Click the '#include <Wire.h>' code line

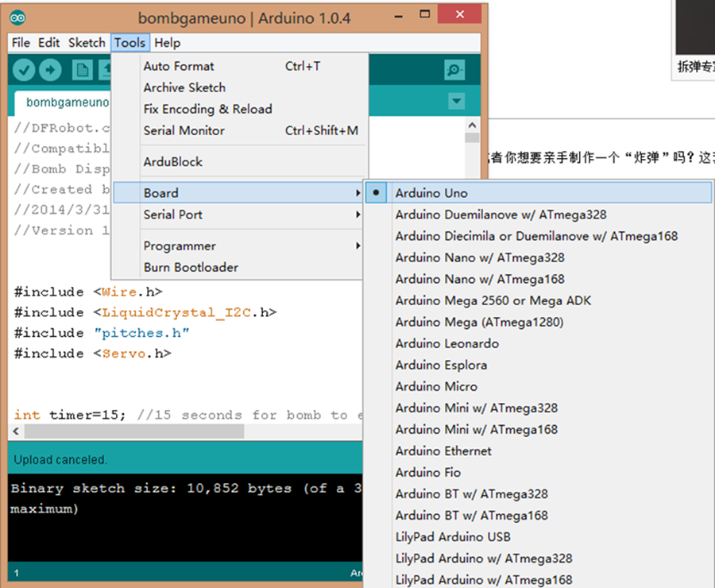[88, 292]
